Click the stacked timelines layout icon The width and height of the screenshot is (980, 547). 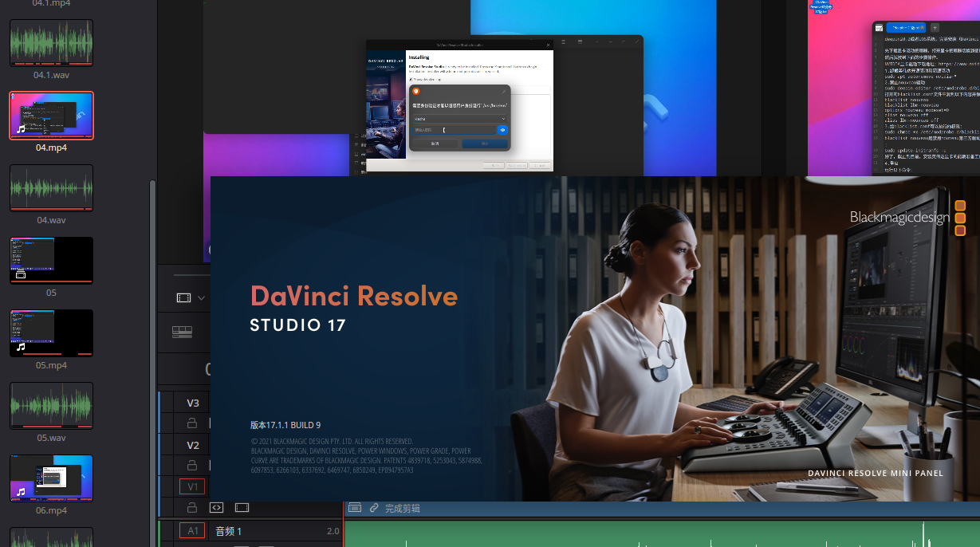tap(182, 332)
